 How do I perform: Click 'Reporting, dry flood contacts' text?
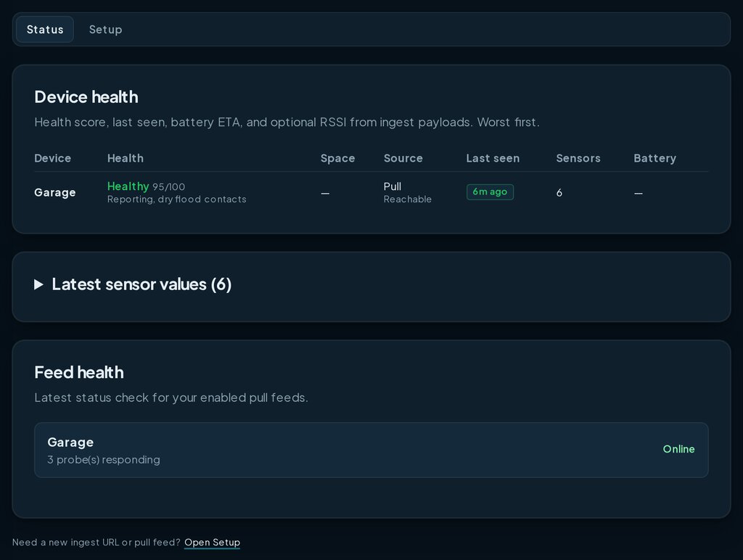coord(177,199)
